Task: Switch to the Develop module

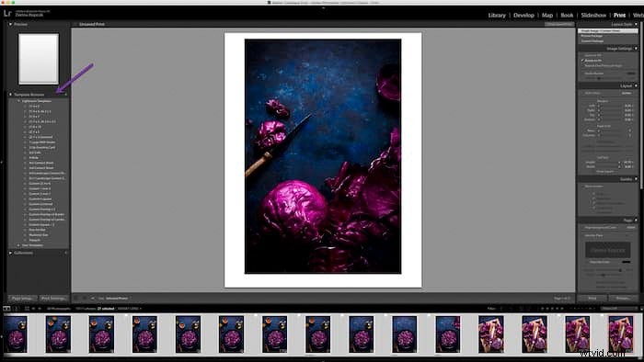Action: [523, 16]
